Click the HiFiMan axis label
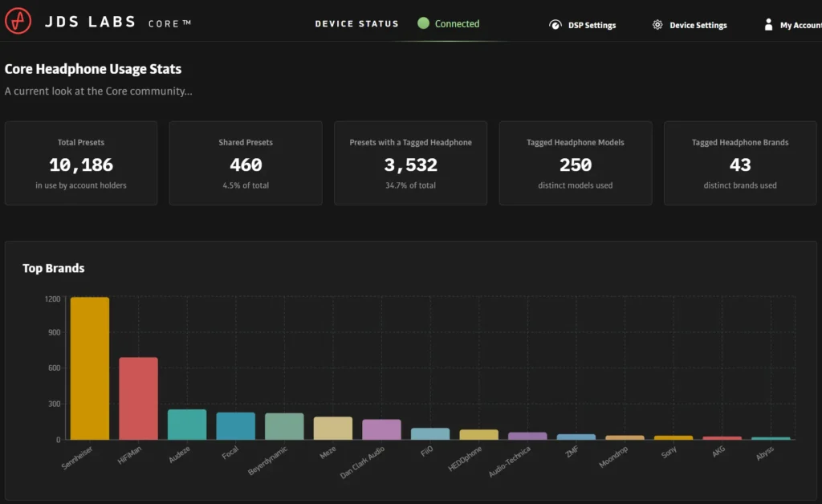 (x=129, y=455)
